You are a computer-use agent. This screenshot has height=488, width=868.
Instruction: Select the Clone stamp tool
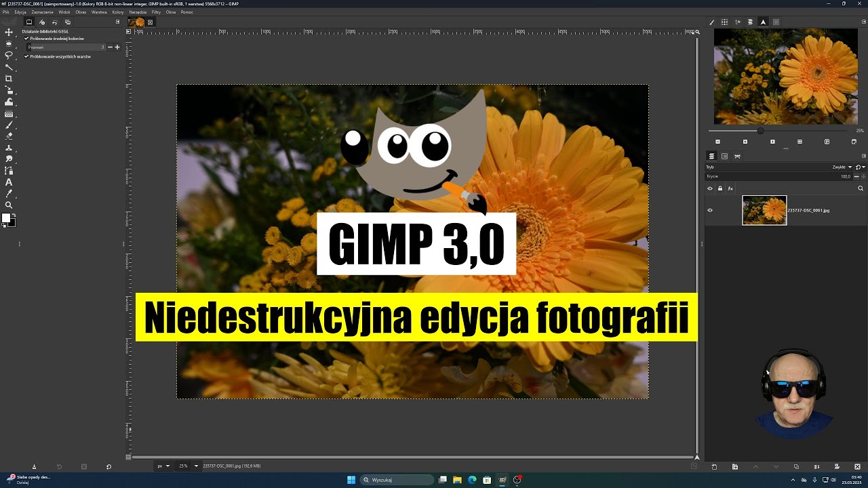[x=9, y=147]
